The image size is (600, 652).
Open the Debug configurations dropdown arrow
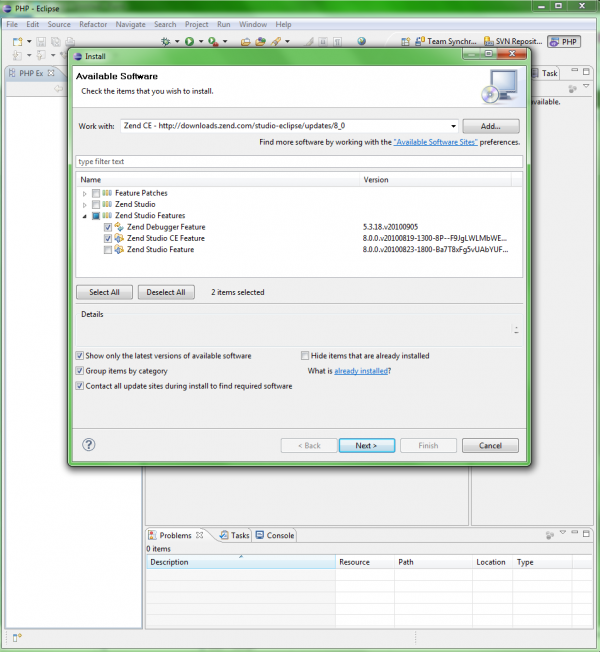tap(177, 41)
